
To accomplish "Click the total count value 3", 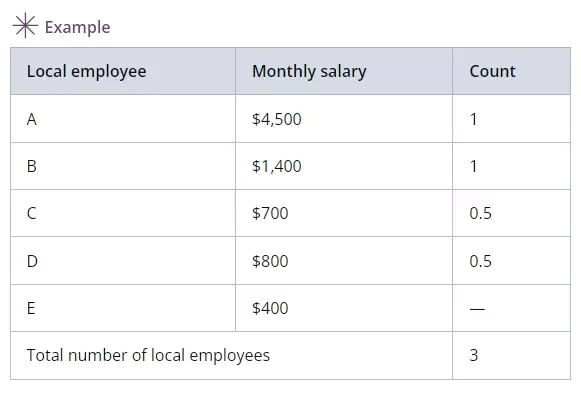I will [x=512, y=356].
